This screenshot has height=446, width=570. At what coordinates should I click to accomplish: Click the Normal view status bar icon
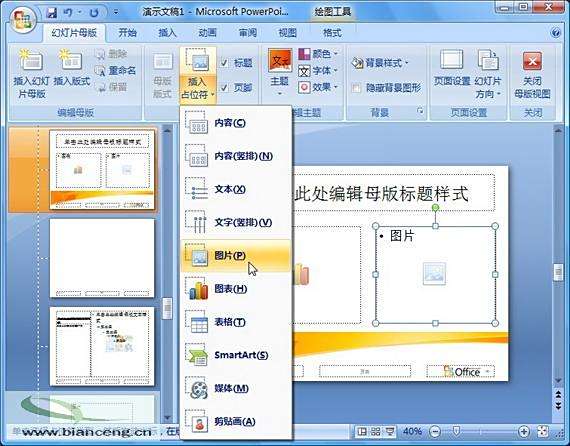tap(362, 431)
